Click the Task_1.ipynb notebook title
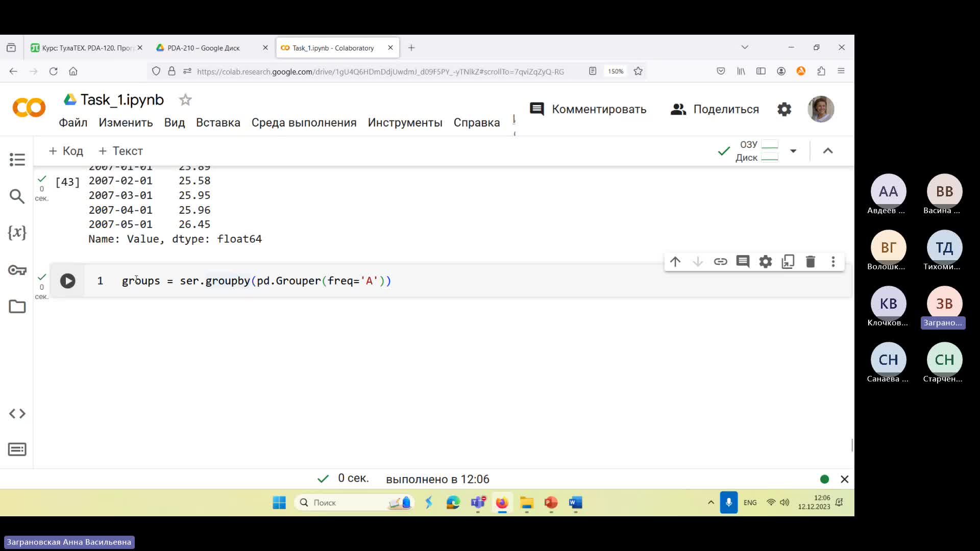This screenshot has height=551, width=980. 122,100
